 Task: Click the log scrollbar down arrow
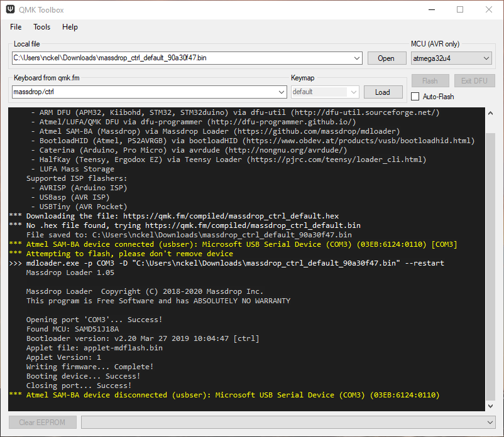click(x=490, y=406)
